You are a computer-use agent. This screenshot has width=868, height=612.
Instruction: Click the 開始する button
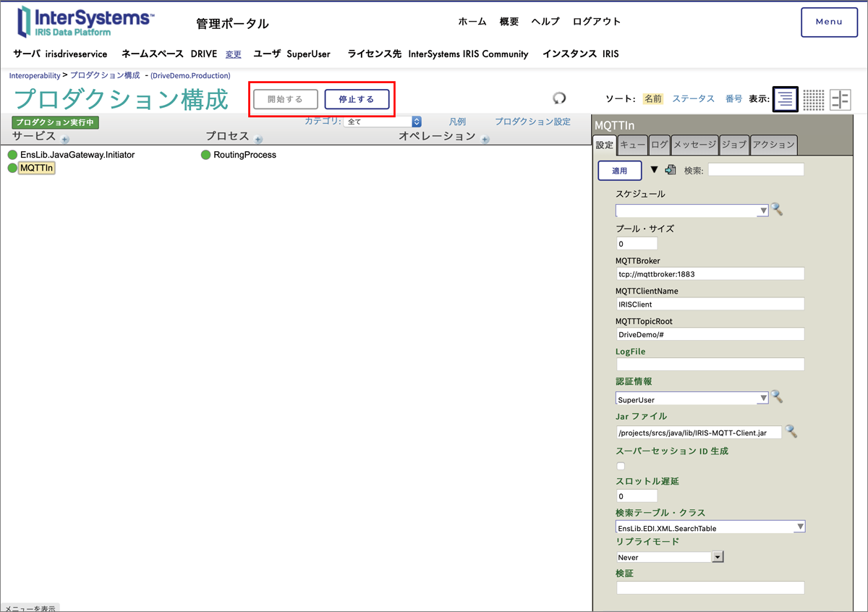pyautogui.click(x=286, y=99)
